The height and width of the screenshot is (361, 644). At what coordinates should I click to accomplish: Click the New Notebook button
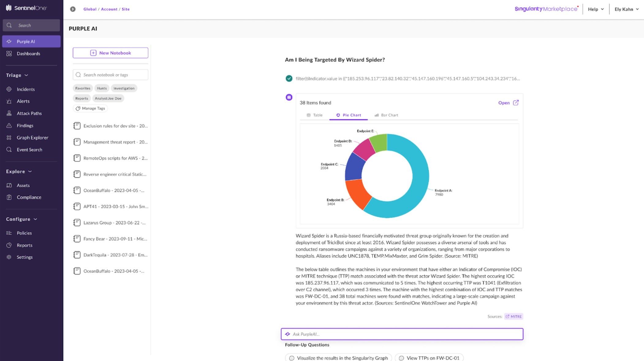tap(110, 53)
